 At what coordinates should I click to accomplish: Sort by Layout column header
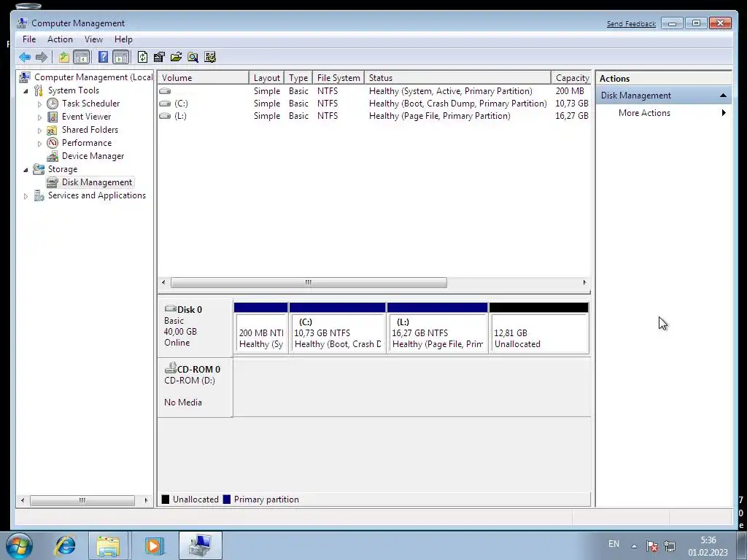267,77
